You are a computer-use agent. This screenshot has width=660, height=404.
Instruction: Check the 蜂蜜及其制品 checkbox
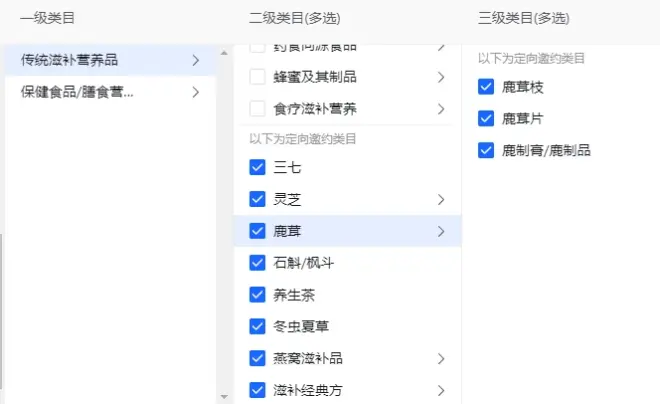(257, 77)
